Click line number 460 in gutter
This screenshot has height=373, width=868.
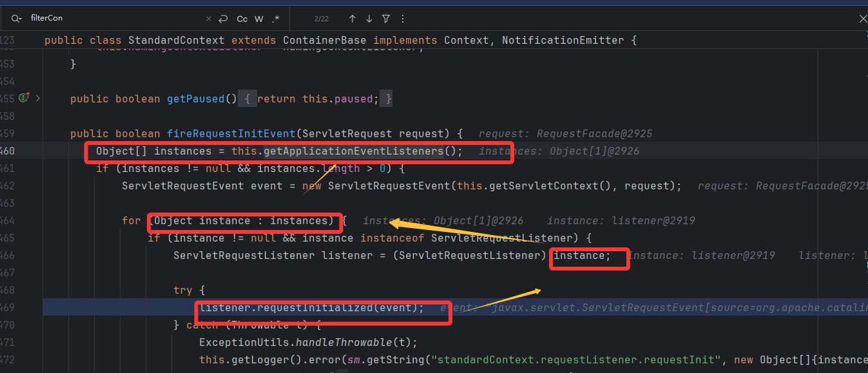click(x=8, y=151)
